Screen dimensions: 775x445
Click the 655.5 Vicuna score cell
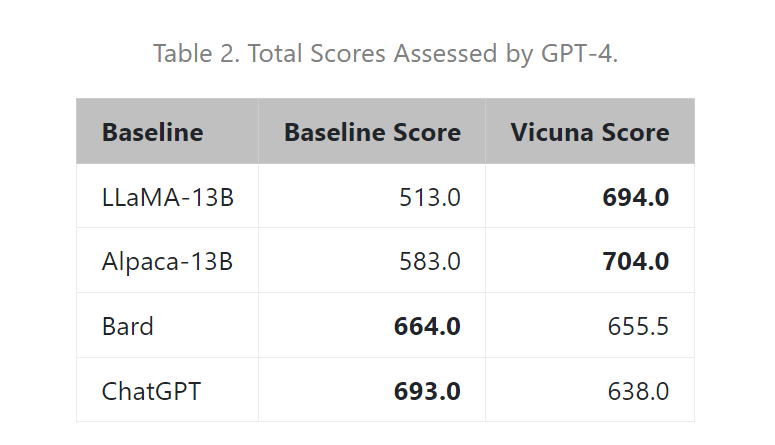(x=637, y=326)
